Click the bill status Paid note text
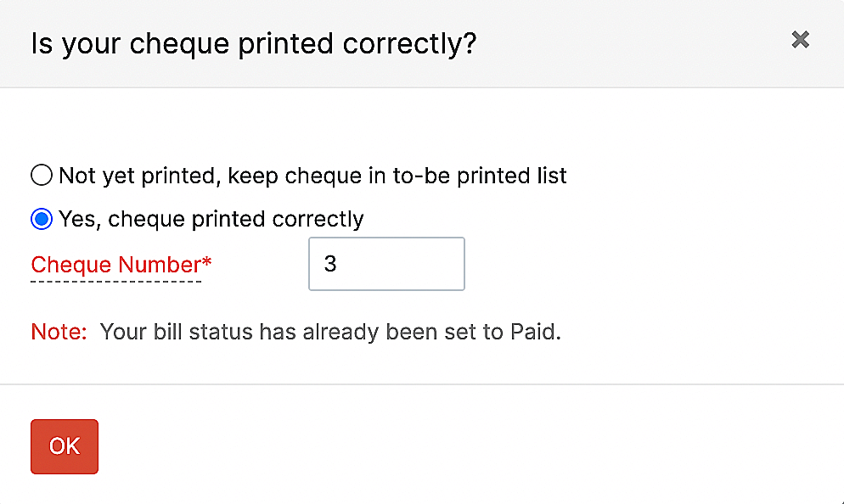Screen dimensions: 844x504 330,332
